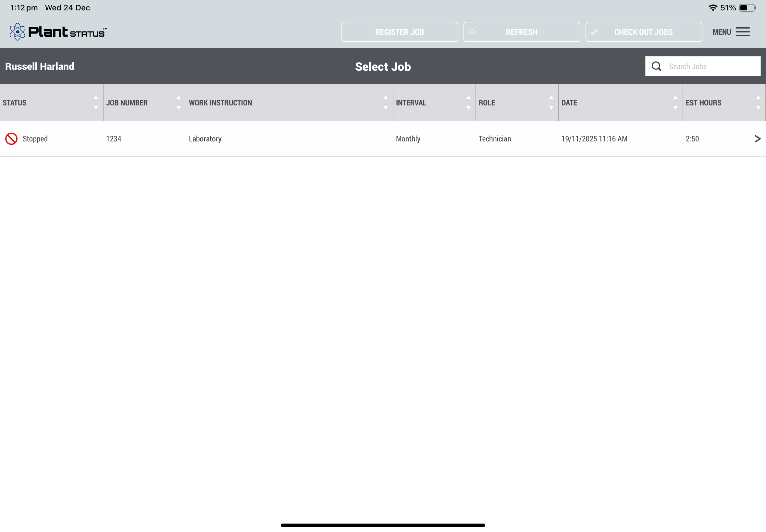766x532 pixels.
Task: Open job 1234 using the row chevron
Action: [x=757, y=139]
